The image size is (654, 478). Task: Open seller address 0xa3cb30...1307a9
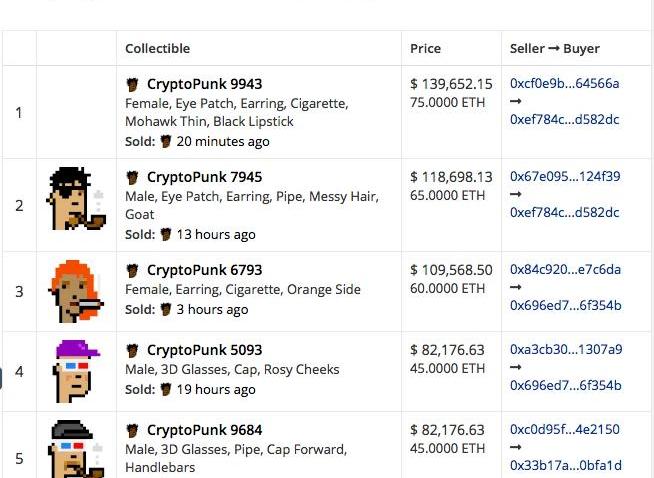tap(565, 350)
